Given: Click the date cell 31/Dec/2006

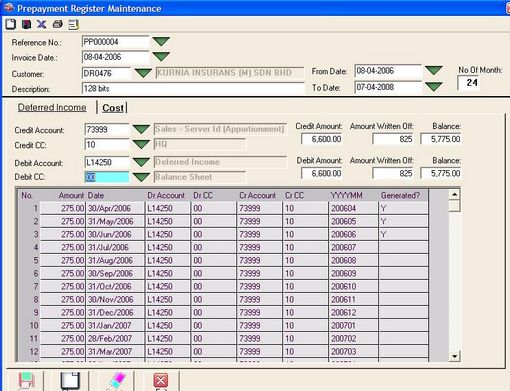Looking at the screenshot, I should pyautogui.click(x=115, y=312).
